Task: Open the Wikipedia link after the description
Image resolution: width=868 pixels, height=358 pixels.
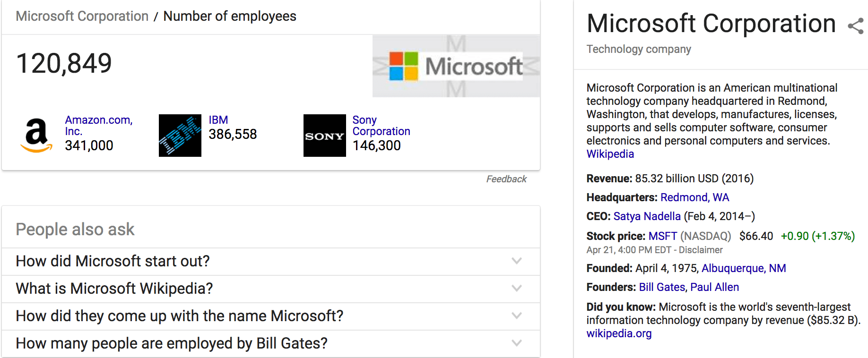Action: point(610,154)
